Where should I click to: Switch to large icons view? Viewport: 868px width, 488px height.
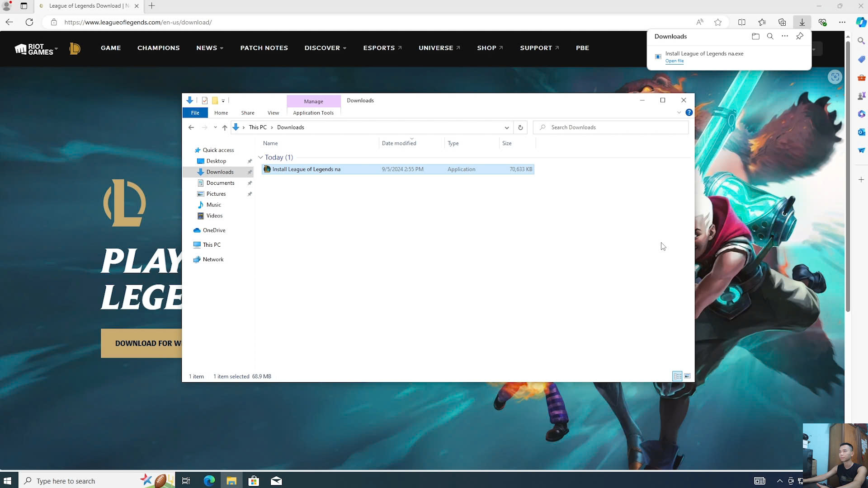687,376
